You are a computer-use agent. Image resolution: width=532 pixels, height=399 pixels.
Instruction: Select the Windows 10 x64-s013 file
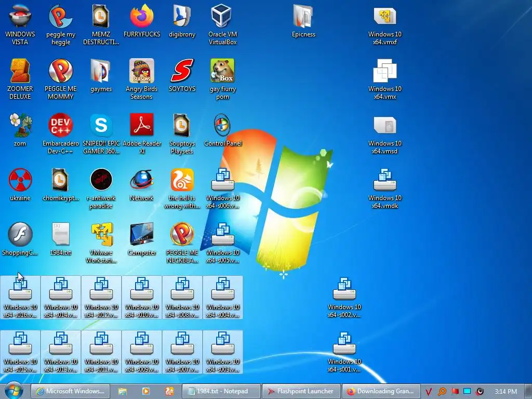click(x=60, y=352)
